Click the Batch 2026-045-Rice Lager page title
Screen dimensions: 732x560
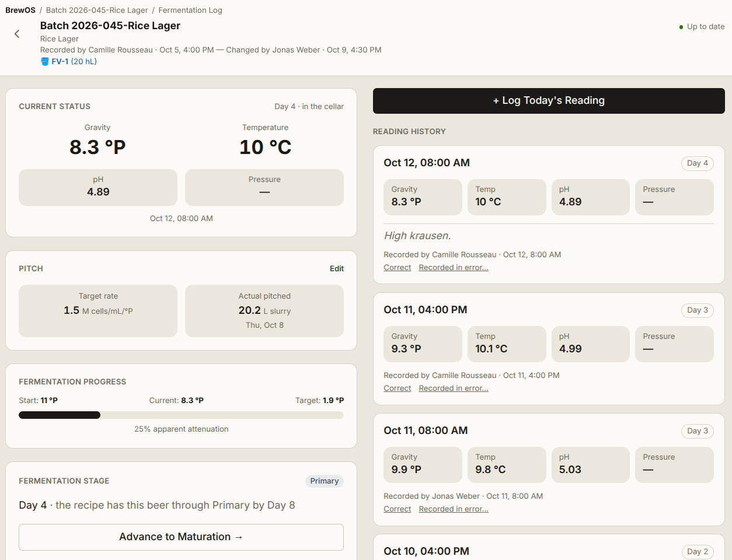tap(110, 26)
